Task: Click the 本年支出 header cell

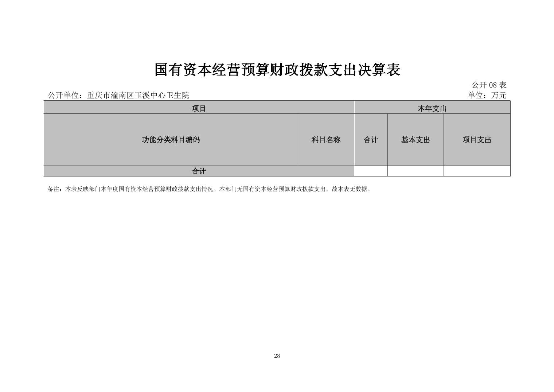Action: tap(432, 108)
